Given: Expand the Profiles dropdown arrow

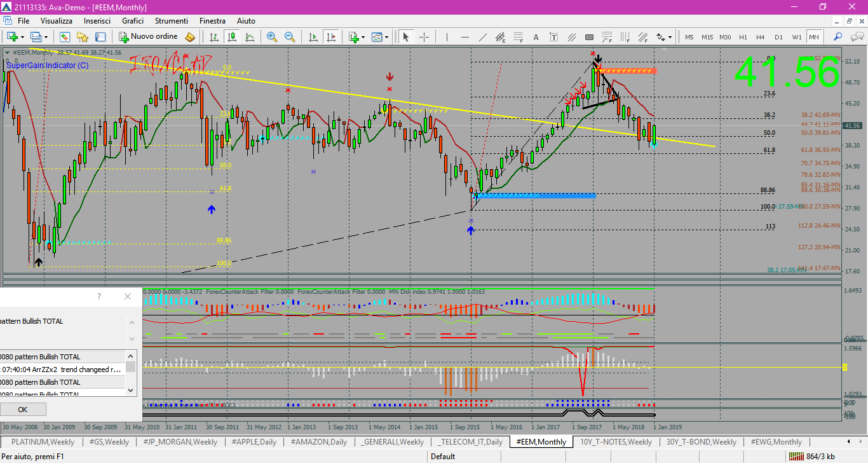Looking at the screenshot, I should tap(46, 37).
